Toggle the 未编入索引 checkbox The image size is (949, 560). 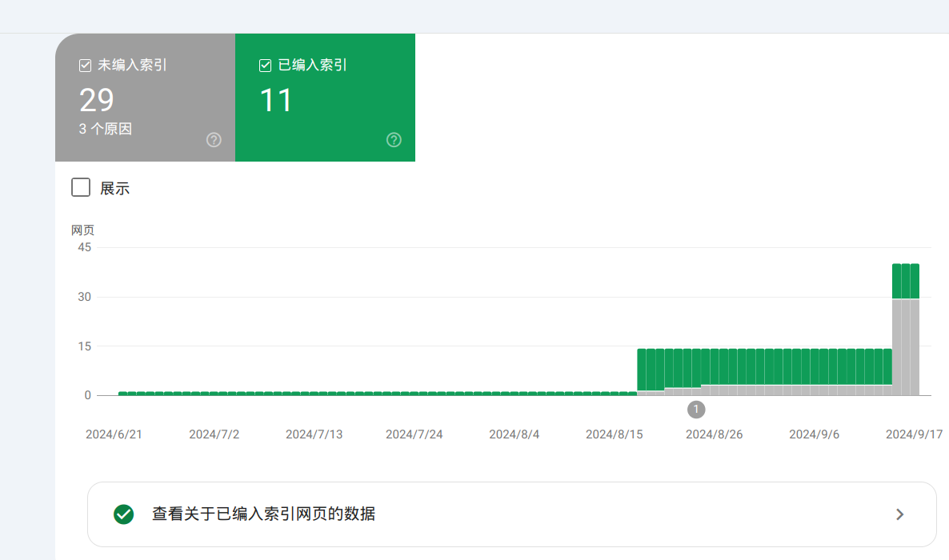[x=86, y=66]
